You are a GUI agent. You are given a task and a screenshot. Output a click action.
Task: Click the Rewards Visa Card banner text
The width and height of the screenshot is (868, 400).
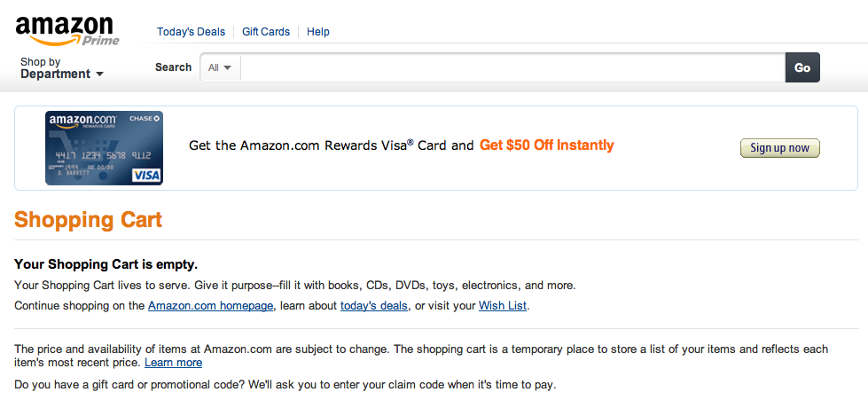pyautogui.click(x=331, y=145)
